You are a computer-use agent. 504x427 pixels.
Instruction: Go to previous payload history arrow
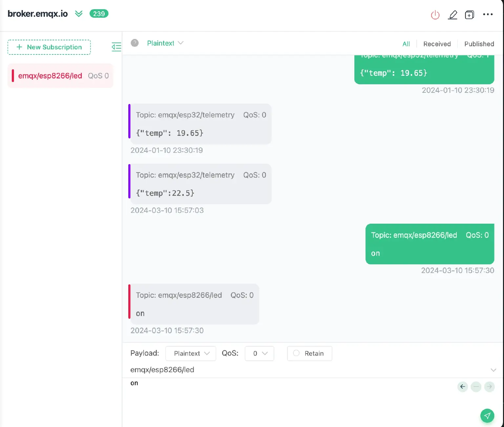[x=463, y=387]
